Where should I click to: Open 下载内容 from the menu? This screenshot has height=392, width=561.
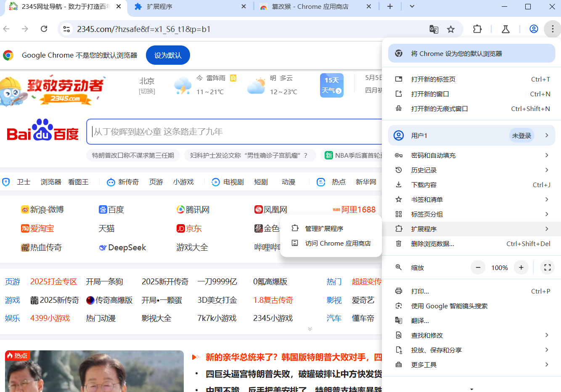click(471, 185)
